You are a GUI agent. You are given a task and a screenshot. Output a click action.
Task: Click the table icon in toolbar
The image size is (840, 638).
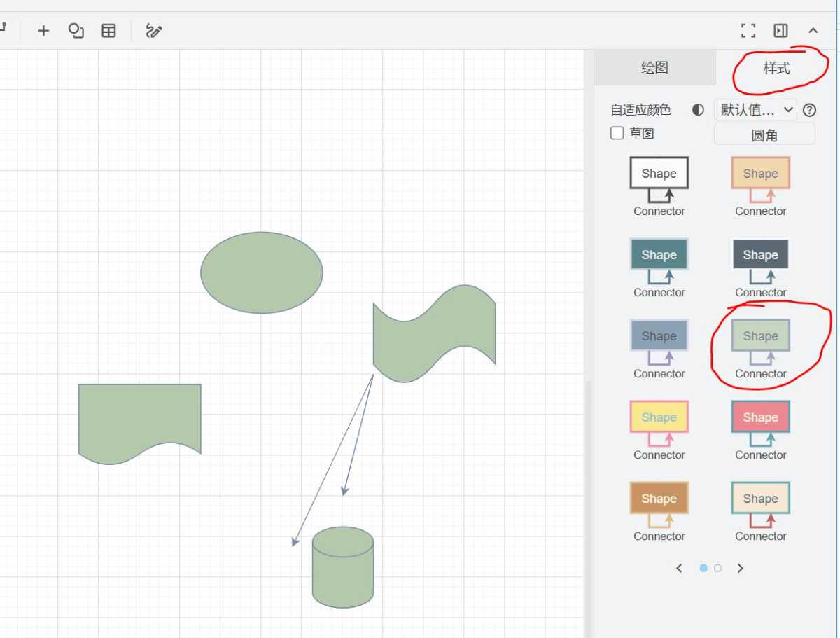point(108,31)
